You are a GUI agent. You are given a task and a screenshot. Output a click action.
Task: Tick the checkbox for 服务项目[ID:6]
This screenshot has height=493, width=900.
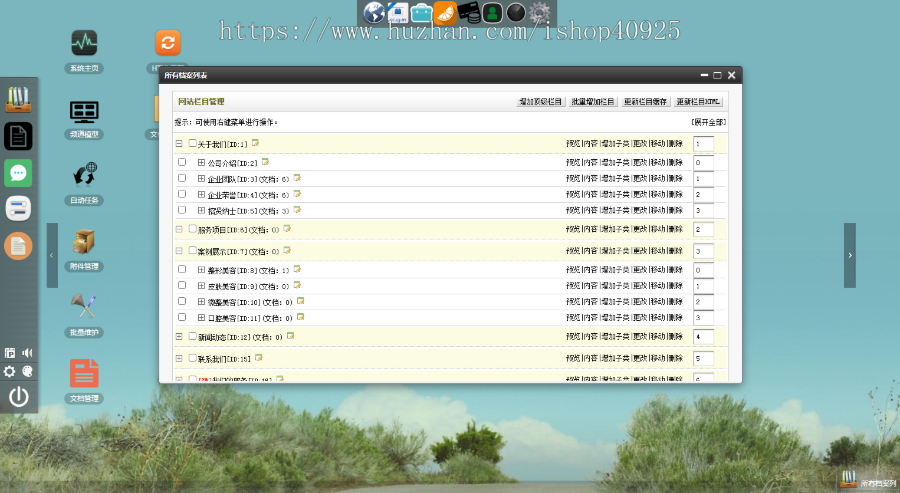click(193, 228)
